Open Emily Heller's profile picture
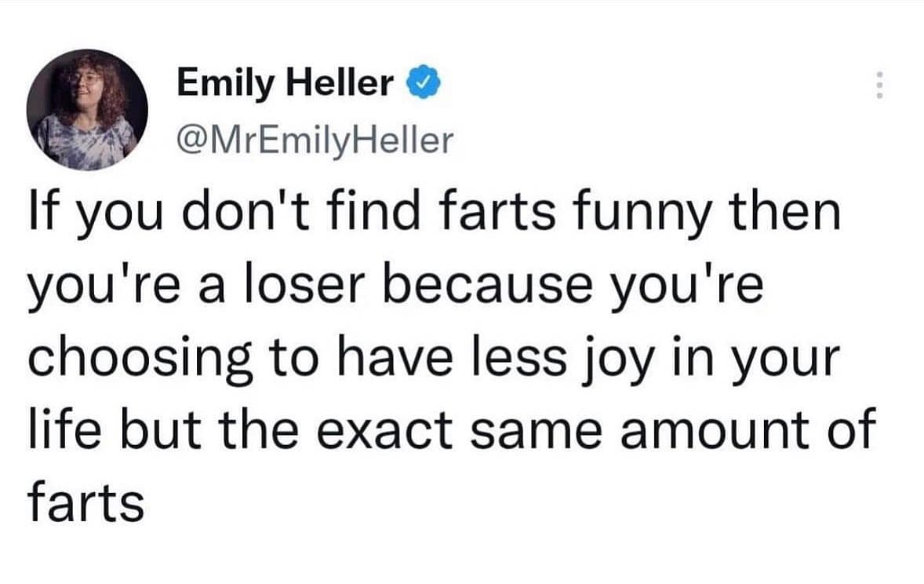 pos(88,110)
